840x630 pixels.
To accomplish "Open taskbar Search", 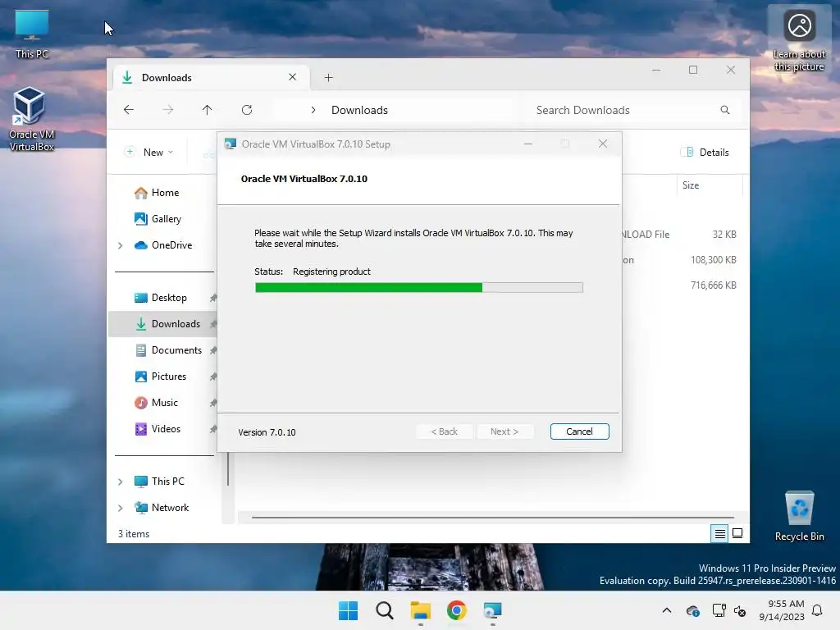I will pyautogui.click(x=384, y=610).
